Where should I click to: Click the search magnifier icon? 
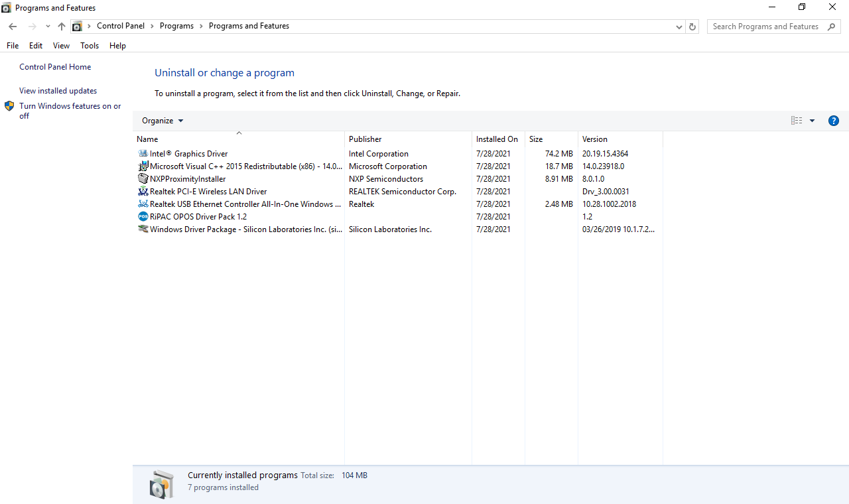tap(832, 27)
